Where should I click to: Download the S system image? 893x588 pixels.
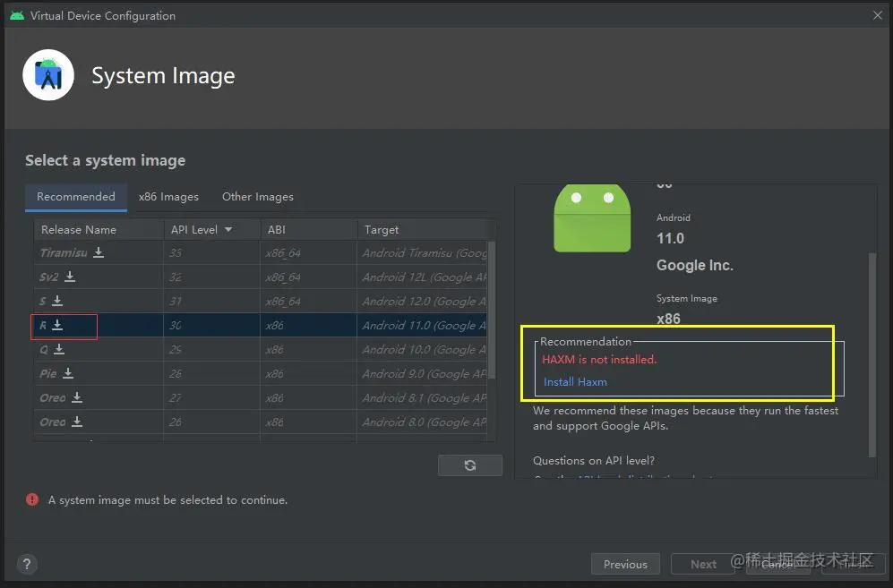point(57,301)
